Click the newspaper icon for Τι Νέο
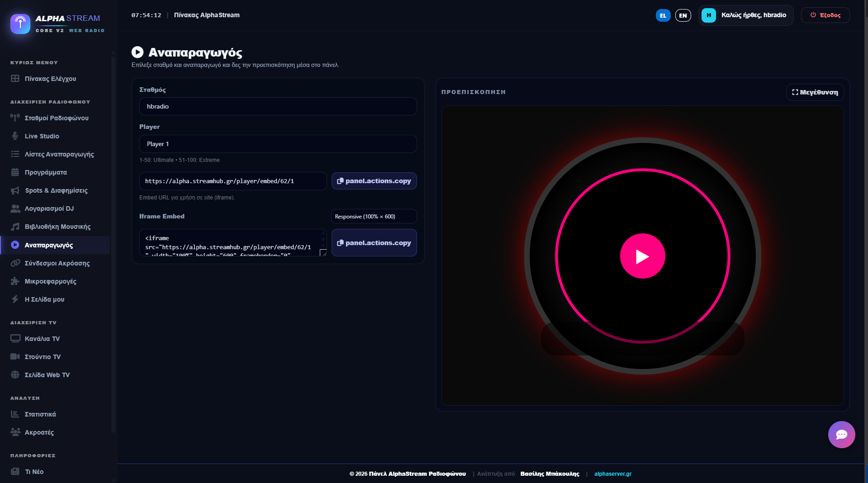The image size is (868, 483). 15,471
